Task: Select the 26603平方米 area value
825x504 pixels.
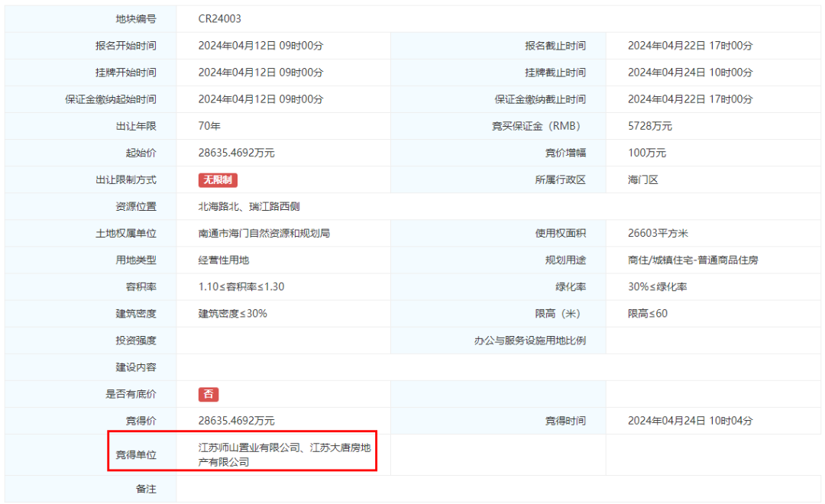Action: pos(658,234)
